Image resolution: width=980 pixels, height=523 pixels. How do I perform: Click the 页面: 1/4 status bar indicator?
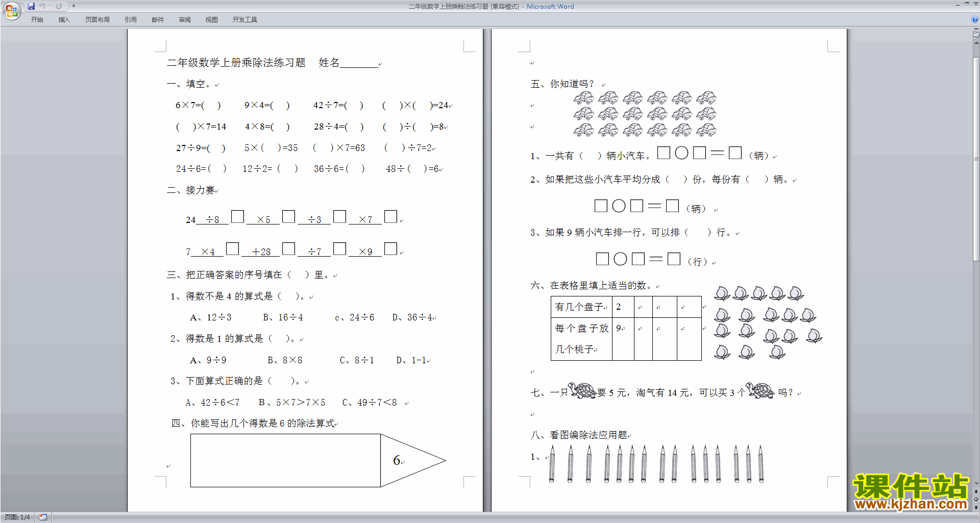click(17, 517)
